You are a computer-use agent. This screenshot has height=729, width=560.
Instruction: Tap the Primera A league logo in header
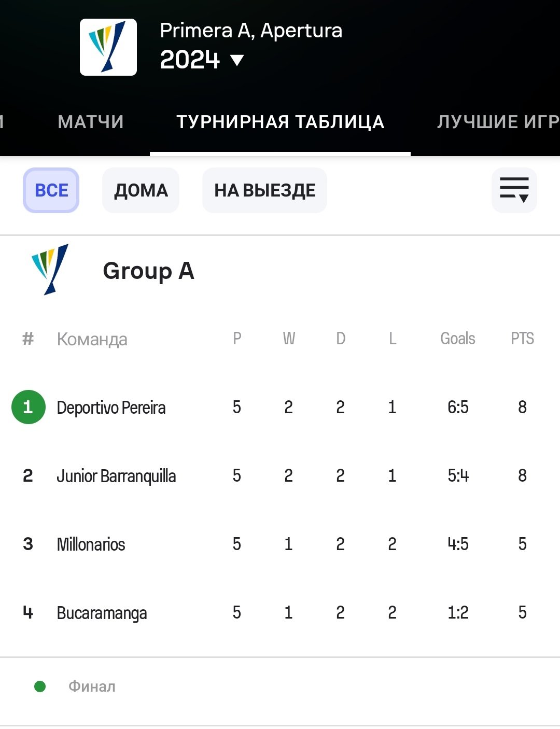(x=108, y=47)
